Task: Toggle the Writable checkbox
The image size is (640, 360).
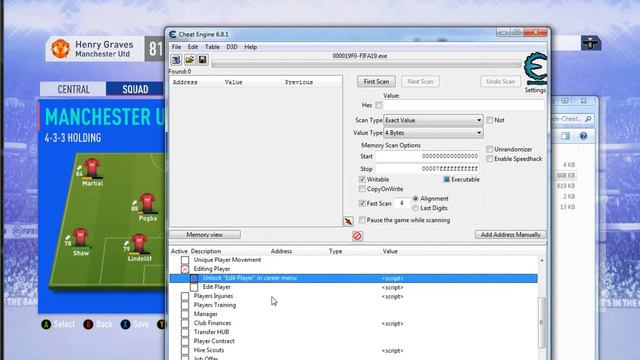Action: coord(362,179)
